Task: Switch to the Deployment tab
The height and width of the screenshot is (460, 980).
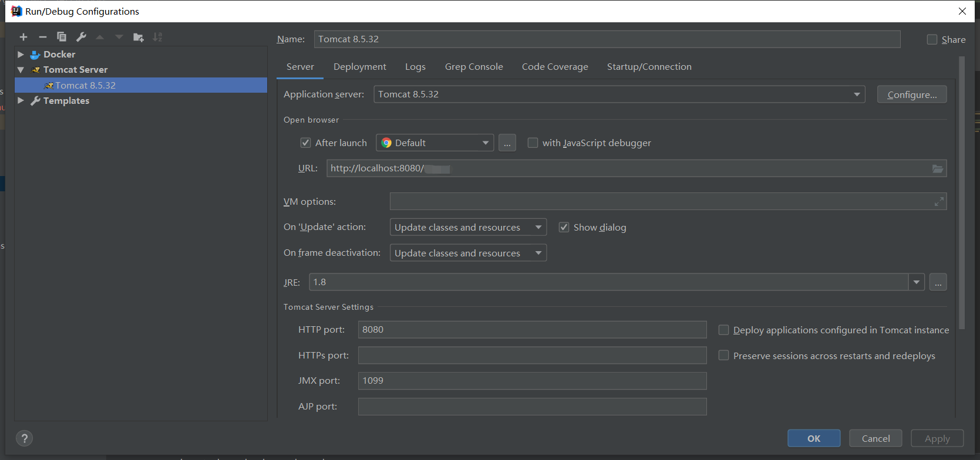Action: [x=360, y=67]
